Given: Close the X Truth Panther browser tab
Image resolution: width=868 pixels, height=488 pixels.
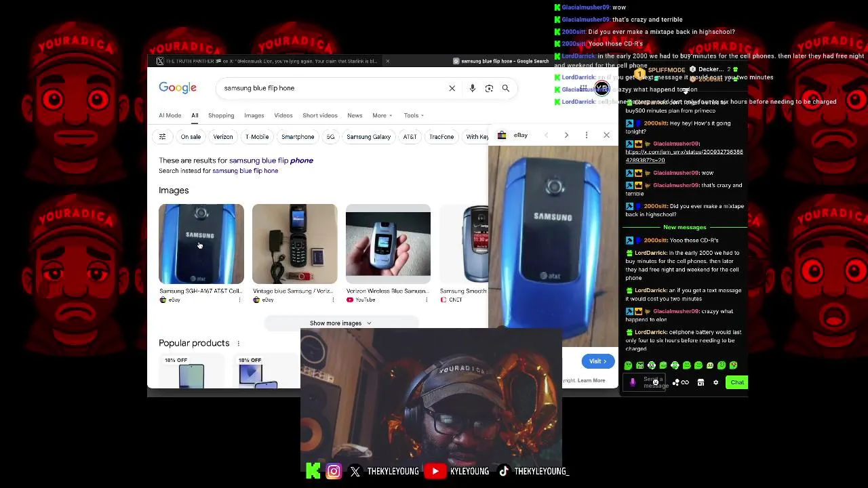Looking at the screenshot, I should click(x=387, y=61).
